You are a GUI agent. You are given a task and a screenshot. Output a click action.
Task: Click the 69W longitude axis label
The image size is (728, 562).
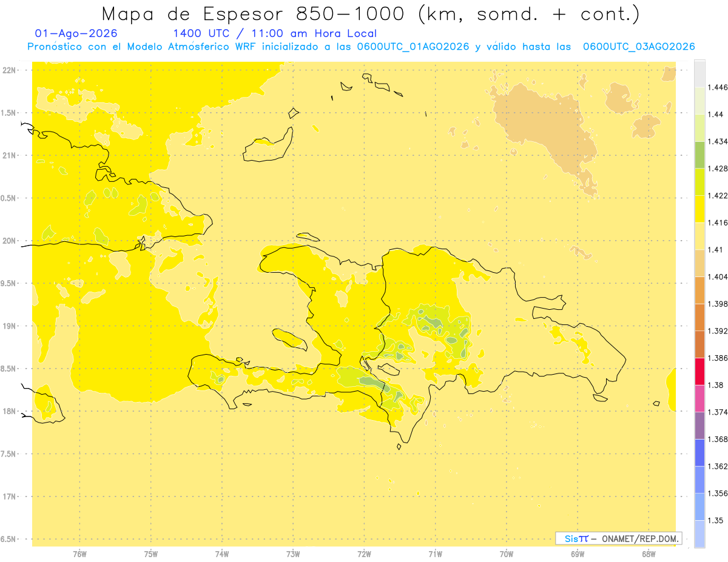pos(578,554)
